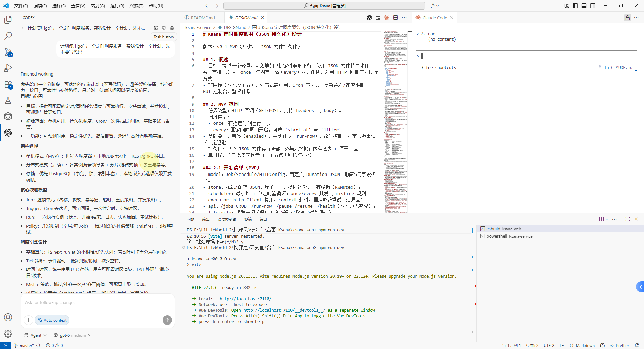This screenshot has width=644, height=349.
Task: Switch to the 输出 panel tab
Action: pos(206,219)
